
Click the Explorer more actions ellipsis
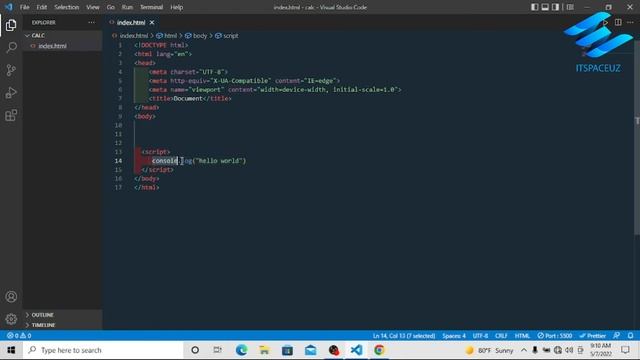(x=91, y=22)
